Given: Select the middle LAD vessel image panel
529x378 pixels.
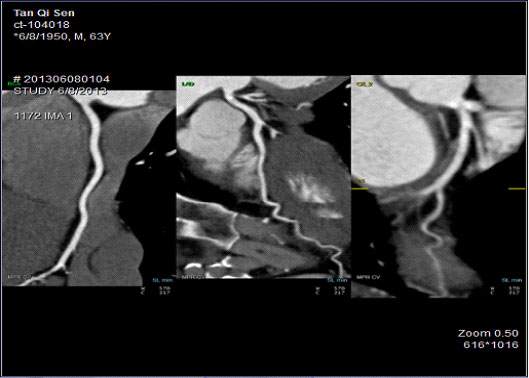Looking at the screenshot, I should 263,177.
